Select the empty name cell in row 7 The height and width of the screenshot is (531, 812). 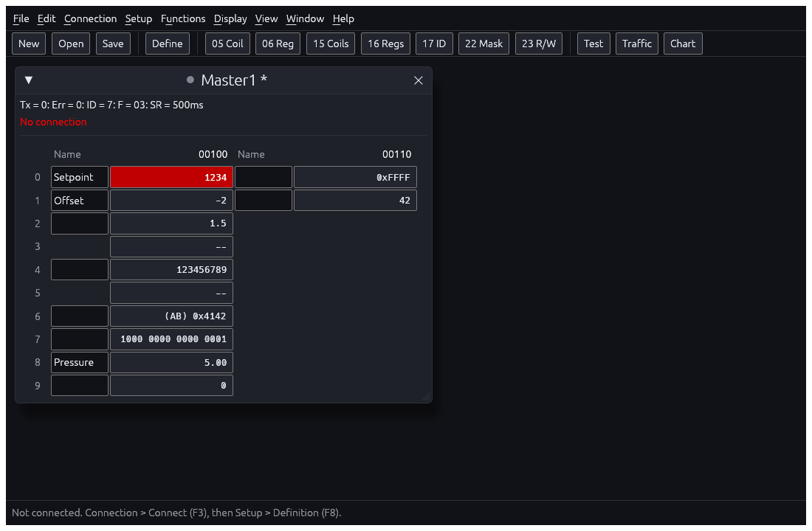(80, 339)
